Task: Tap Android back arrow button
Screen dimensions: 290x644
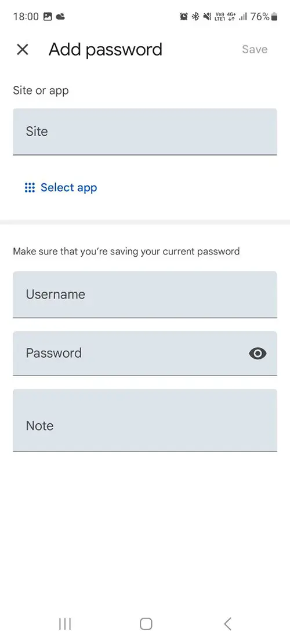Action: pos(227,624)
